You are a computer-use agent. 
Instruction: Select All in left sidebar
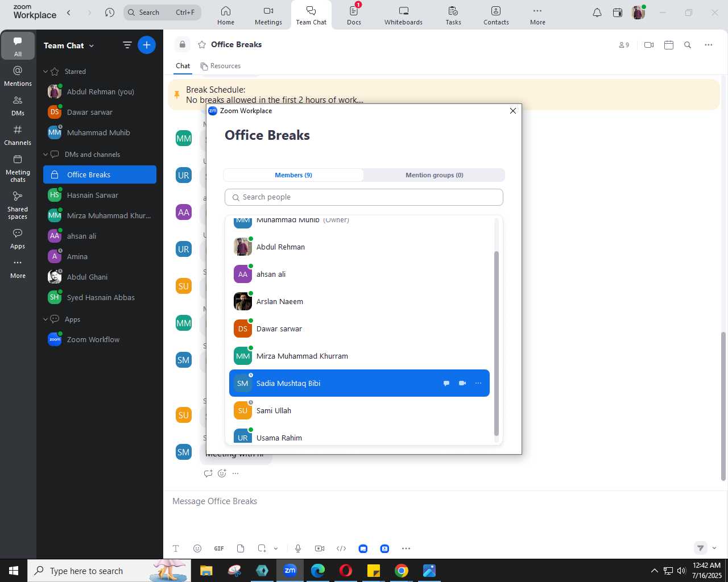pyautogui.click(x=18, y=46)
